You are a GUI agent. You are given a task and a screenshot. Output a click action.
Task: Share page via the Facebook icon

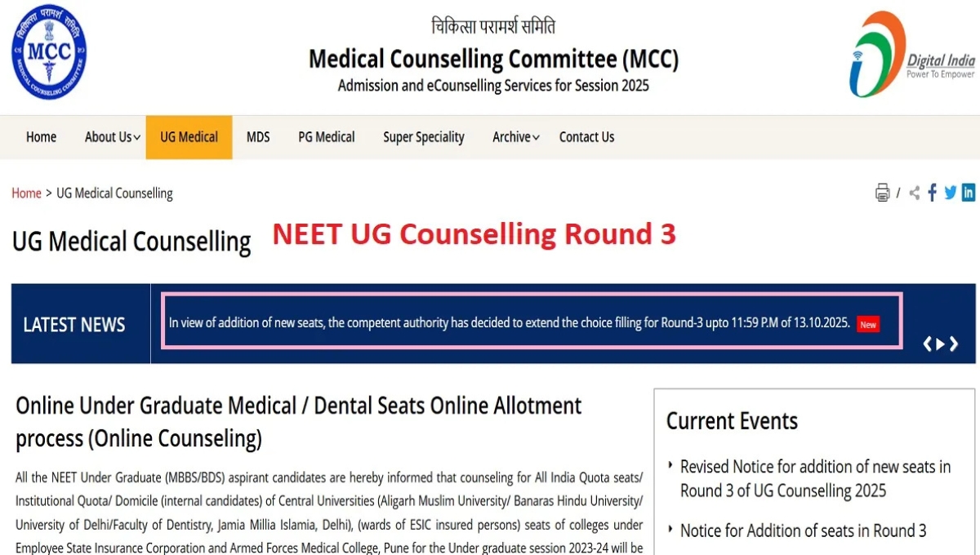(932, 193)
